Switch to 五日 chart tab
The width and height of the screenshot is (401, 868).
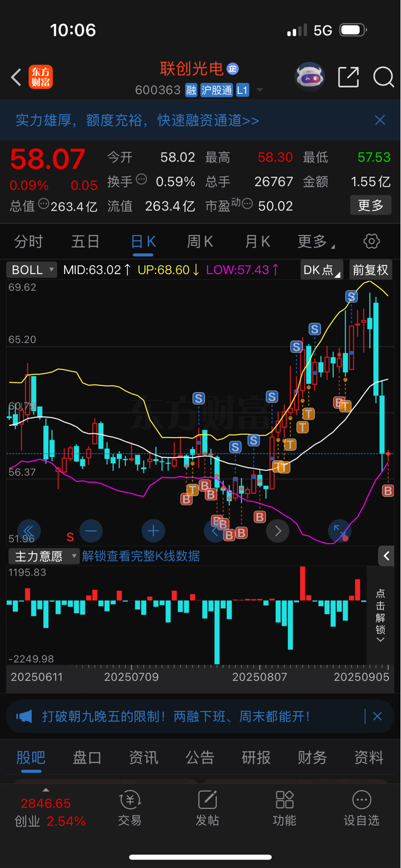[x=86, y=241]
